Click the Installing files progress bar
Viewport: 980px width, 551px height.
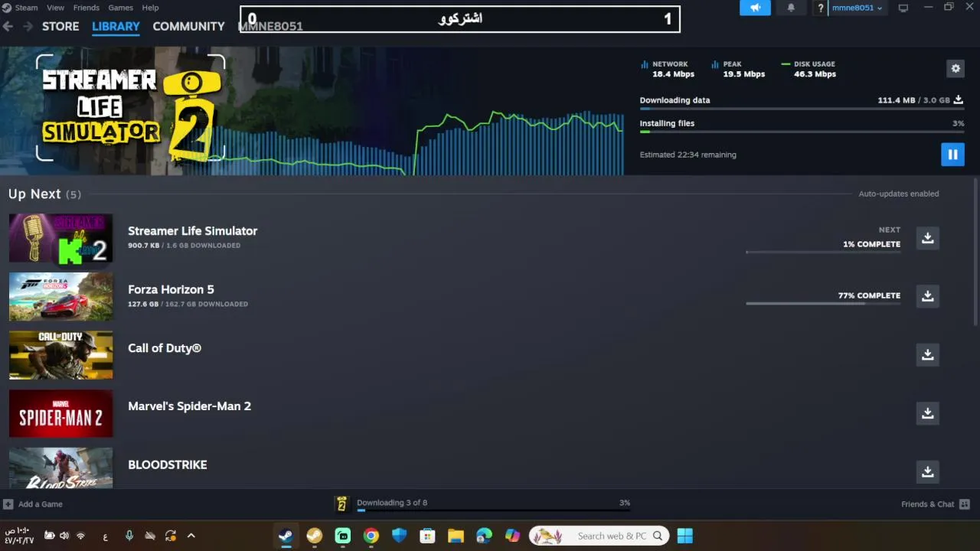[802, 132]
